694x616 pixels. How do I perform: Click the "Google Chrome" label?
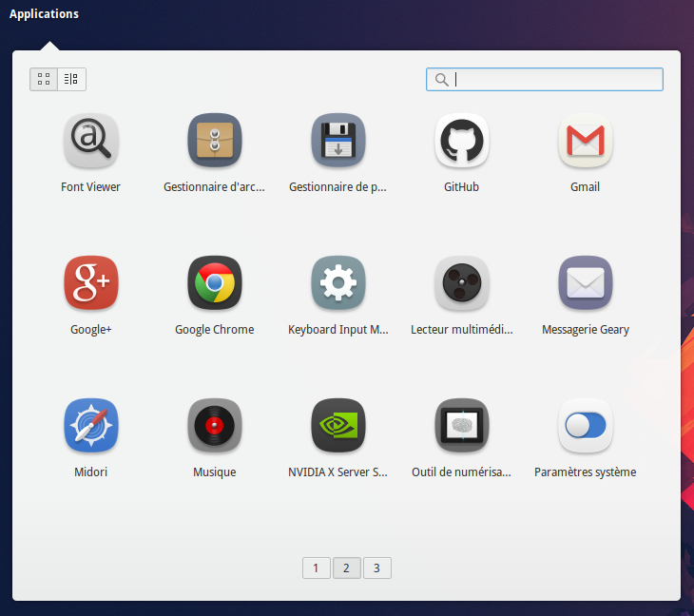pos(215,329)
